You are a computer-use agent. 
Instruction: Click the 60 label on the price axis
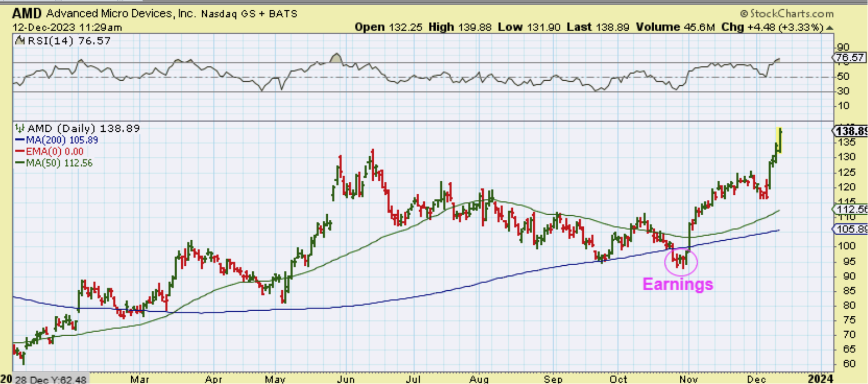tap(849, 364)
